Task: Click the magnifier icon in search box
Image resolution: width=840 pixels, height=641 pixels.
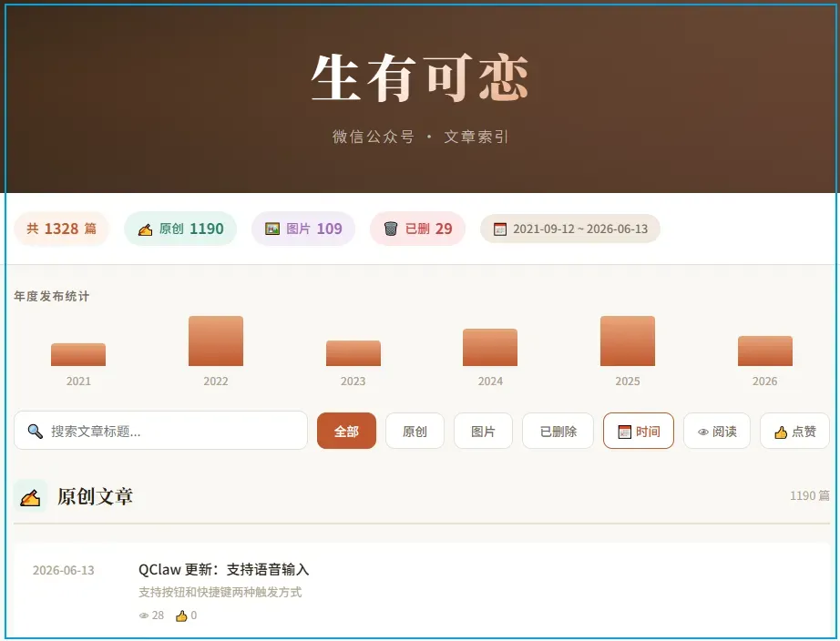Action: [x=36, y=431]
